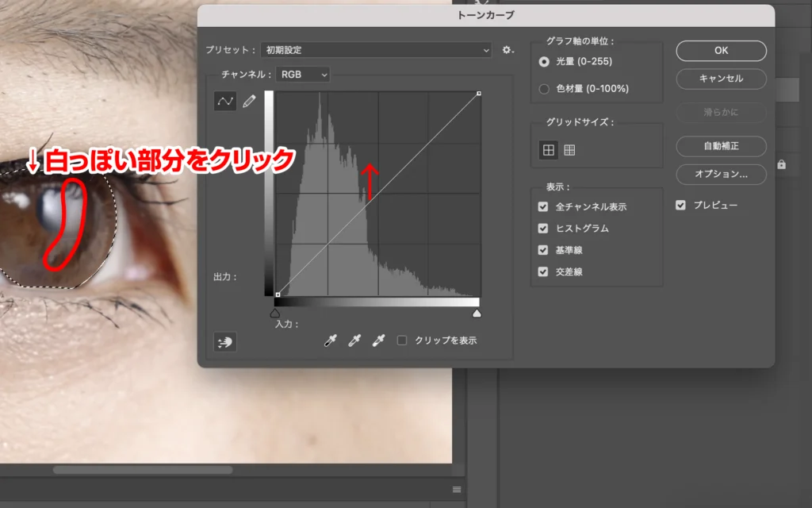Image resolution: width=812 pixels, height=508 pixels.
Task: Pick the black point eyedropper
Action: [331, 341]
